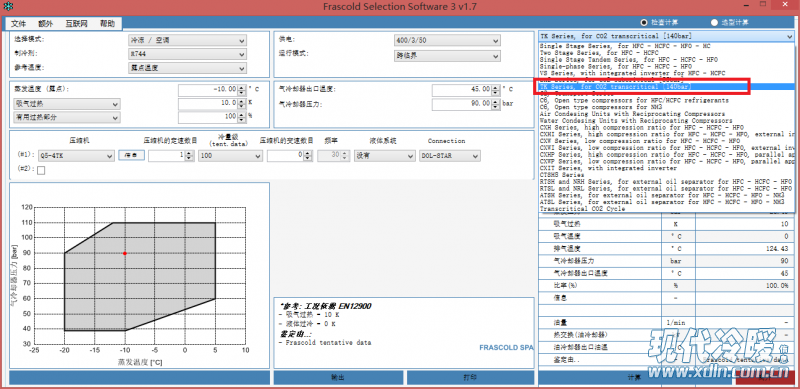The width and height of the screenshot is (800, 389).
Task: Adjust the gas cooler pressure 90.00 stepper
Action: point(494,104)
